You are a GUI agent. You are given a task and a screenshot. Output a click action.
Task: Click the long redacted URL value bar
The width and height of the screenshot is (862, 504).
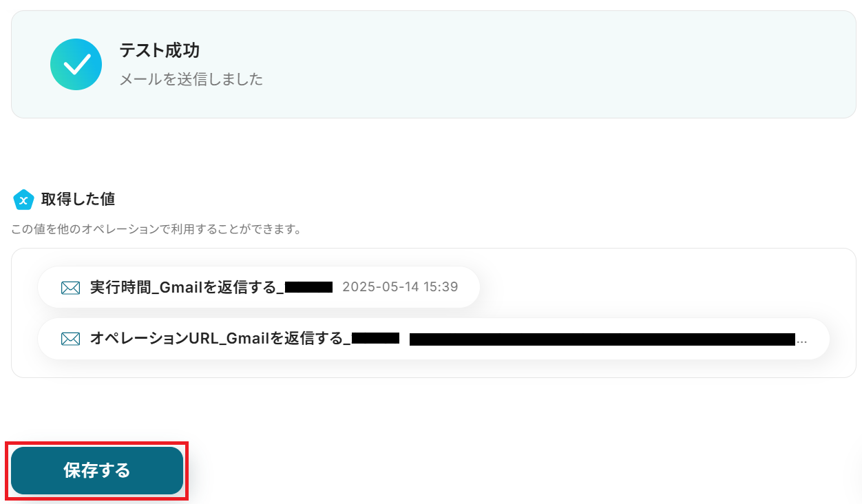click(602, 339)
